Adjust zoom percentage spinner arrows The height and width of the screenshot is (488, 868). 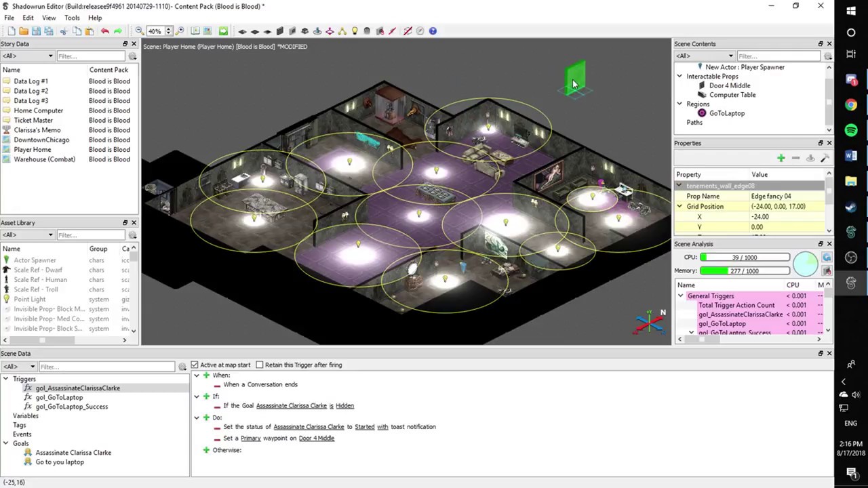(170, 31)
